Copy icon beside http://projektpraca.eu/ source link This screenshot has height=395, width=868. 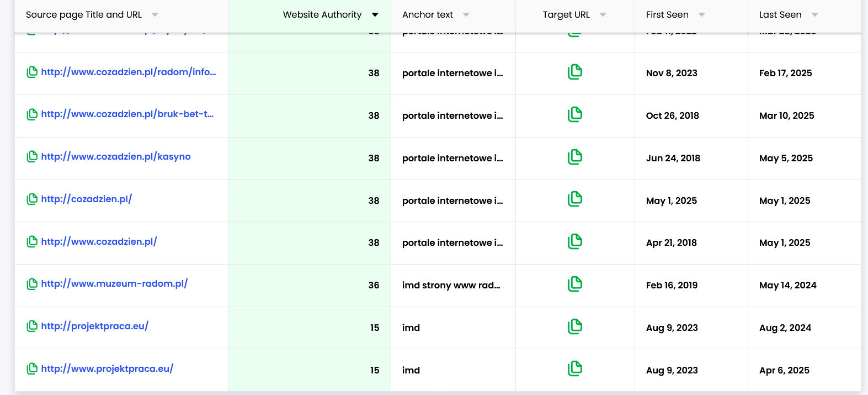[x=32, y=326]
